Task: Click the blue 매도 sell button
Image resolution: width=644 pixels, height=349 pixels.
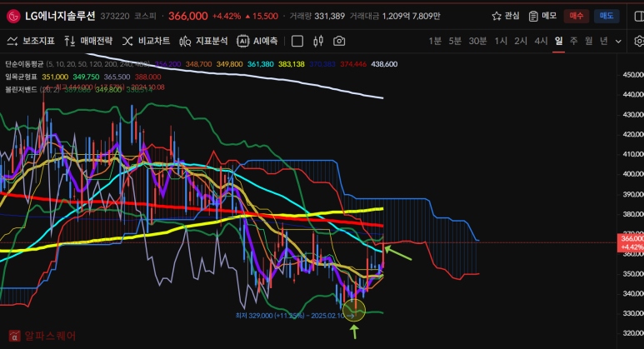Action: tap(607, 16)
